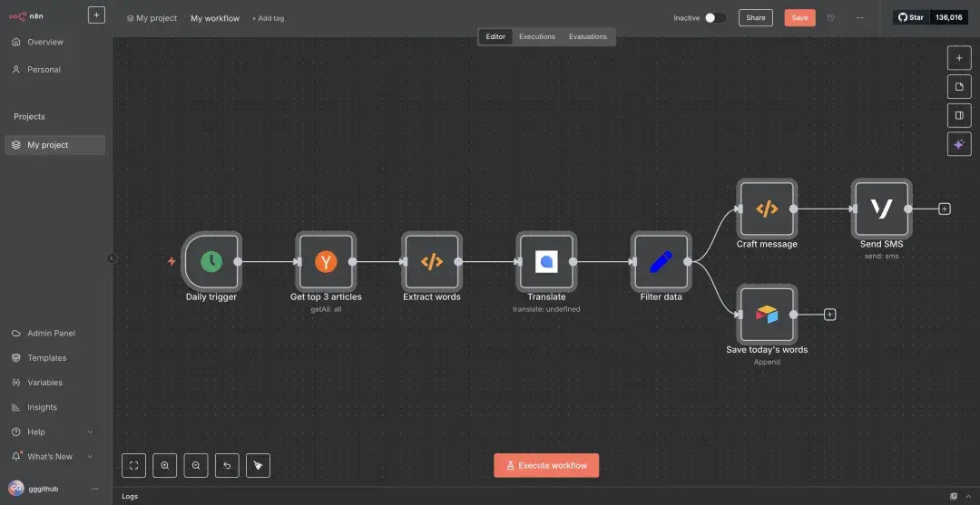The height and width of the screenshot is (505, 980).
Task: Toggle the Inactive workflow switch
Action: coord(715,18)
